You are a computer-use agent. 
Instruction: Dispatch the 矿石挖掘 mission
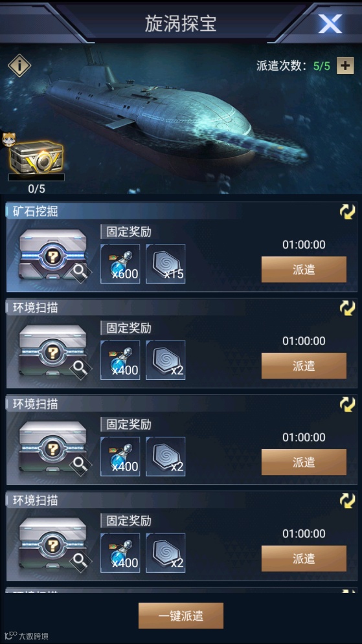click(304, 269)
